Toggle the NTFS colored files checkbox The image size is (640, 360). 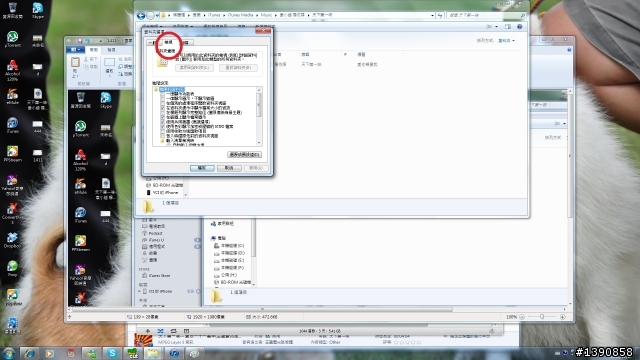pos(162,127)
